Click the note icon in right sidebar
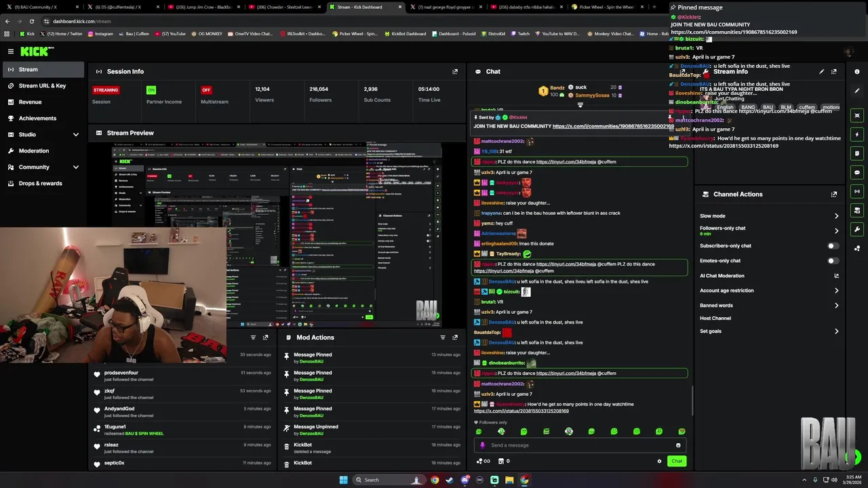Image resolution: width=868 pixels, height=488 pixels. pyautogui.click(x=857, y=153)
